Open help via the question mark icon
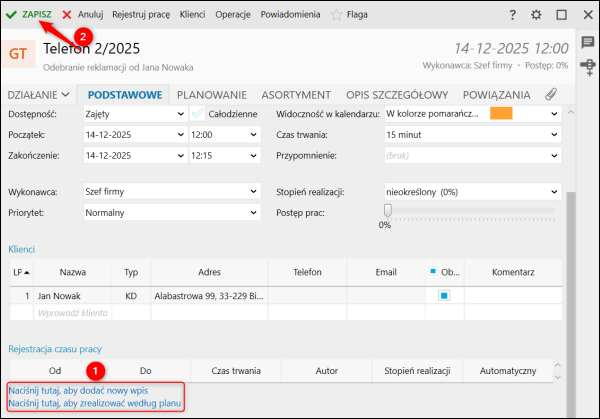 click(512, 15)
